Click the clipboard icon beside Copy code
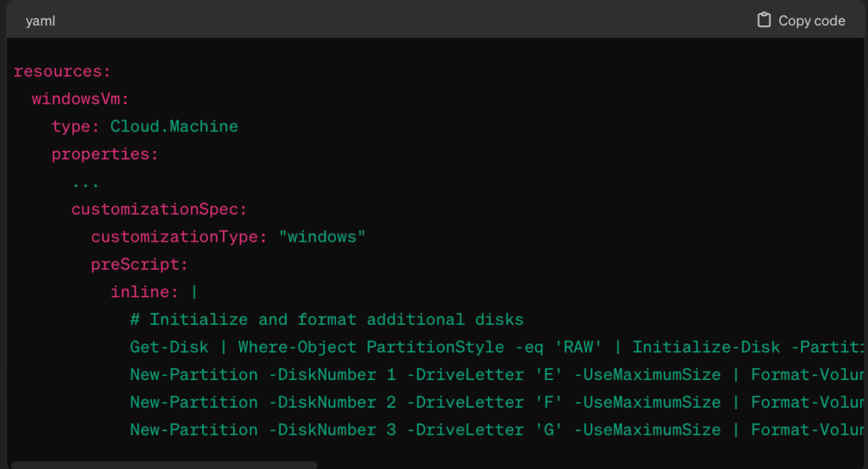 (x=764, y=20)
